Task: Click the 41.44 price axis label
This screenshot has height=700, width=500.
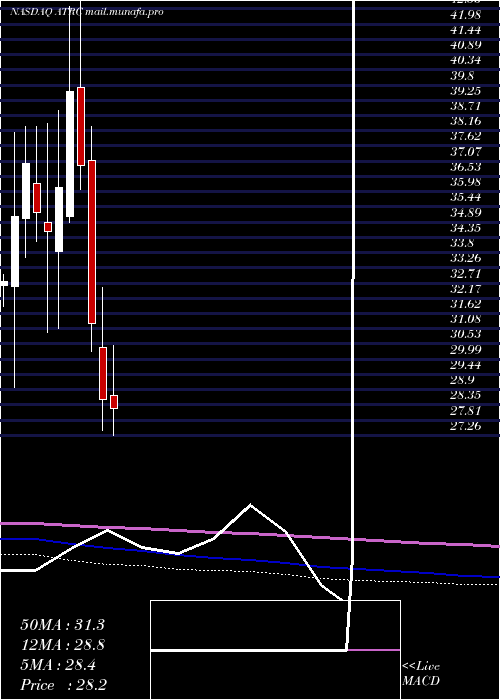Action: tap(466, 30)
